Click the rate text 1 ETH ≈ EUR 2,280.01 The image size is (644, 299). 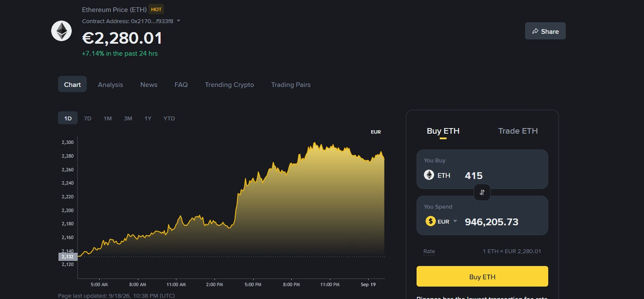pos(512,251)
